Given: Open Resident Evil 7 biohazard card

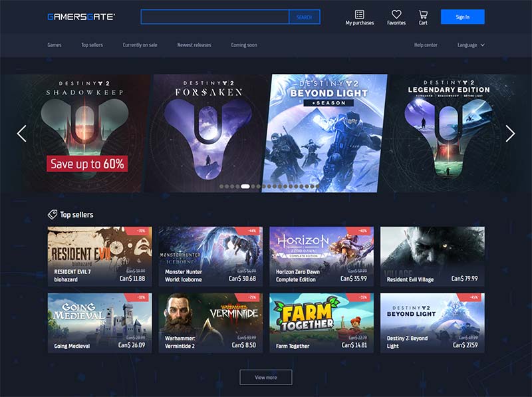Looking at the screenshot, I should tap(100, 257).
